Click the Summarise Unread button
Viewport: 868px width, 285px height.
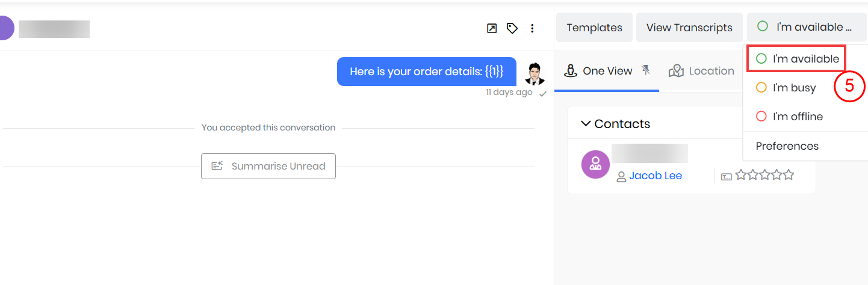[268, 166]
